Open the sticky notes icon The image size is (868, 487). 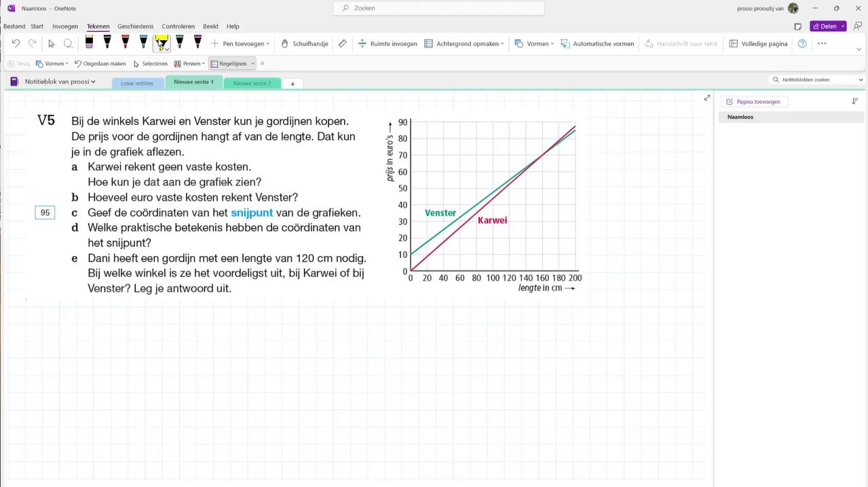click(x=797, y=26)
